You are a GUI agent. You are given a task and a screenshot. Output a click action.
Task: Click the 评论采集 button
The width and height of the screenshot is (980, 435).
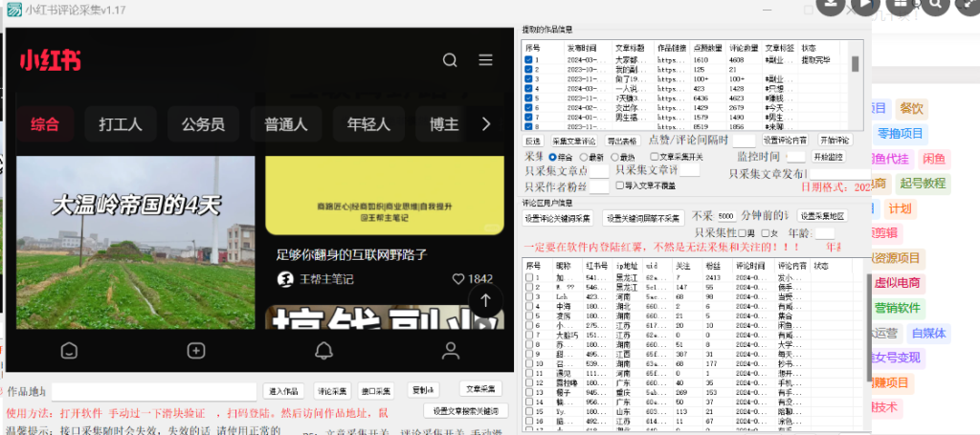(332, 391)
